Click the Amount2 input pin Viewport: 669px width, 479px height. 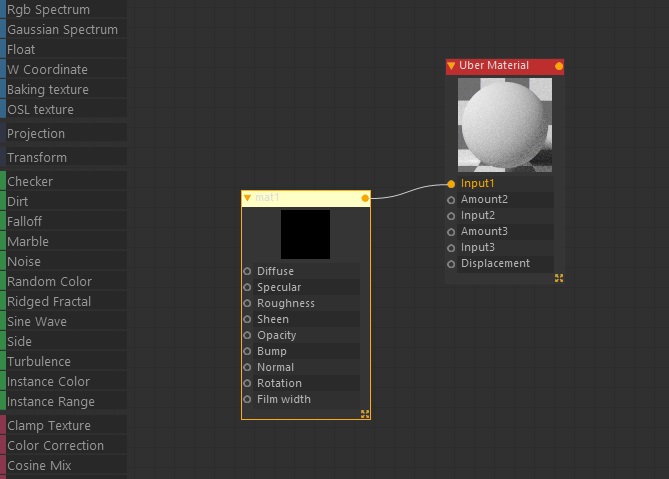click(x=451, y=200)
